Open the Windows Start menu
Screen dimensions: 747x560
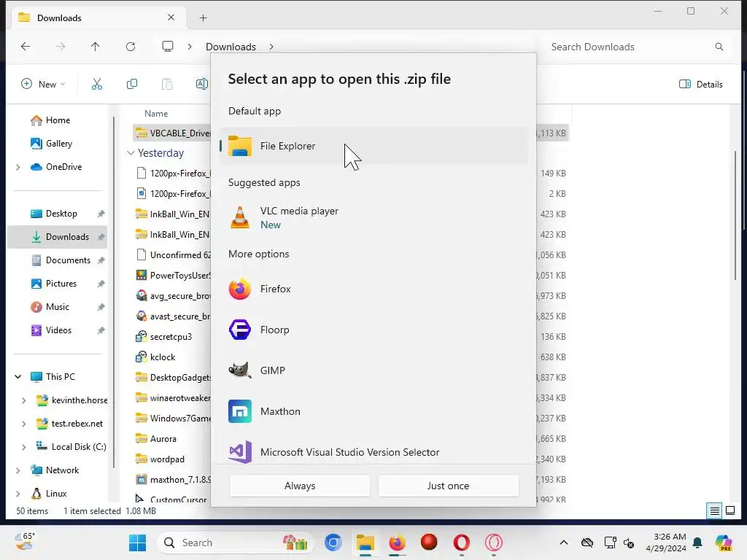click(138, 542)
